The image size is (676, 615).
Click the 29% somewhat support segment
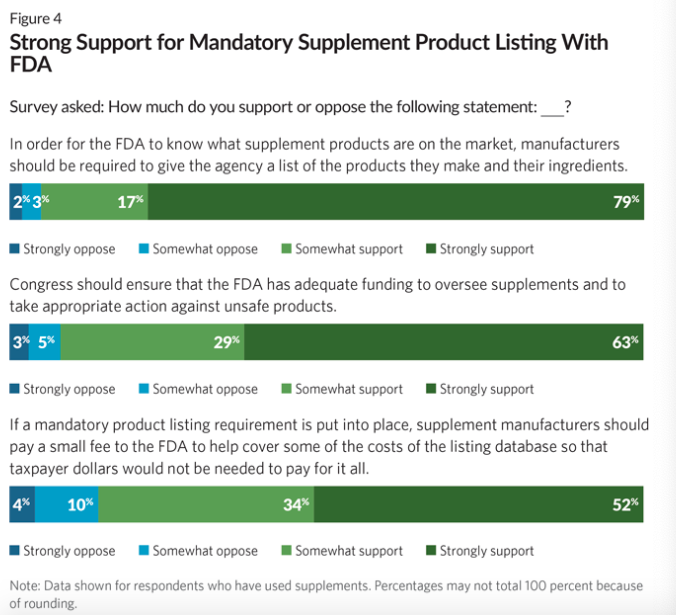point(152,342)
